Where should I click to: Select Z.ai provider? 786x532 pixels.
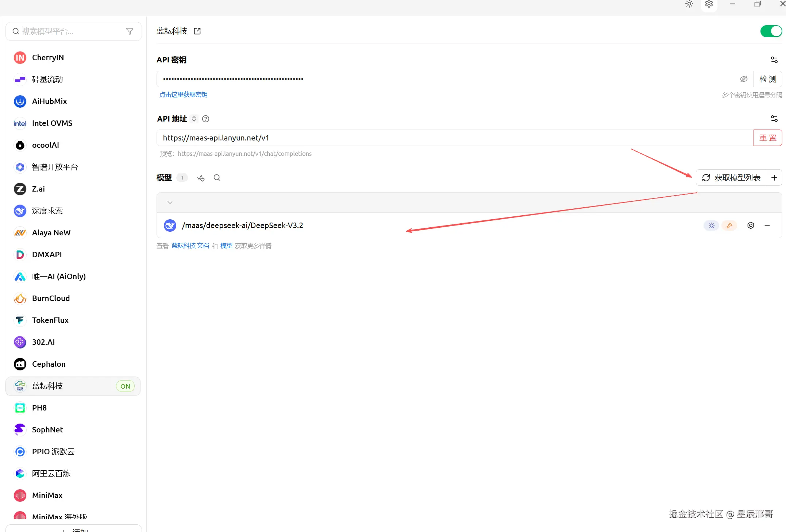click(73, 189)
